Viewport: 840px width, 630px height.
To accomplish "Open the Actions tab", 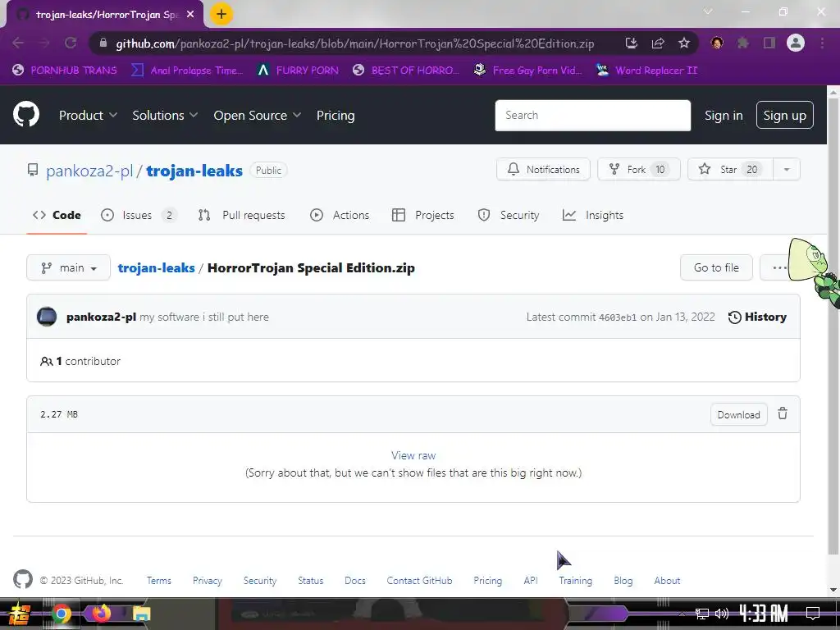I will pyautogui.click(x=340, y=215).
